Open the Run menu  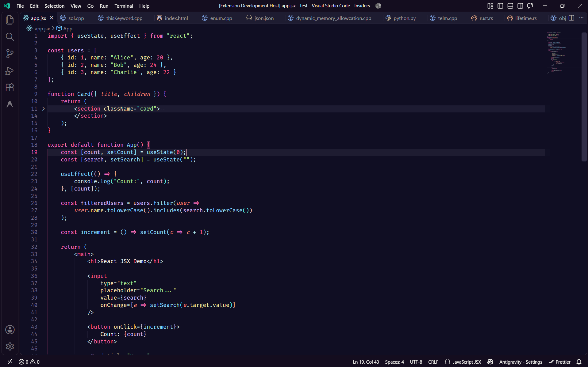(104, 6)
